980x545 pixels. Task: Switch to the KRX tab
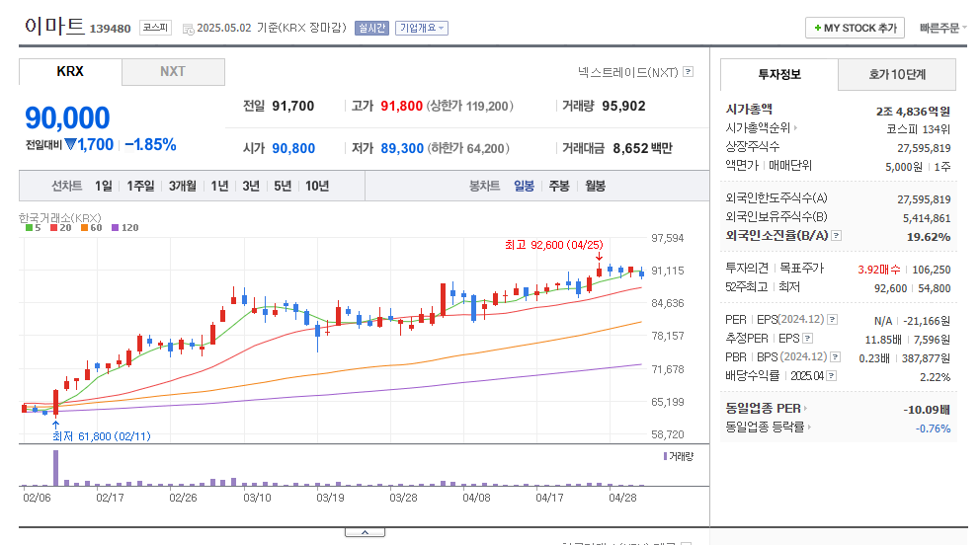70,72
